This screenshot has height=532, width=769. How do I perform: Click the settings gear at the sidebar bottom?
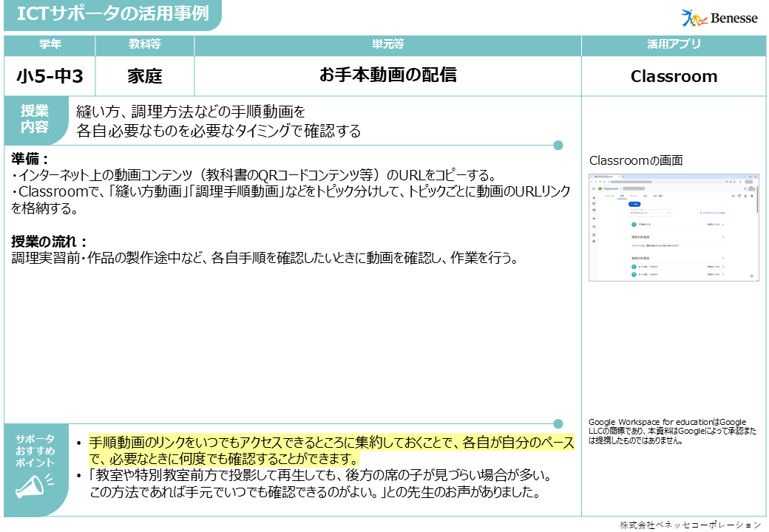pyautogui.click(x=593, y=240)
